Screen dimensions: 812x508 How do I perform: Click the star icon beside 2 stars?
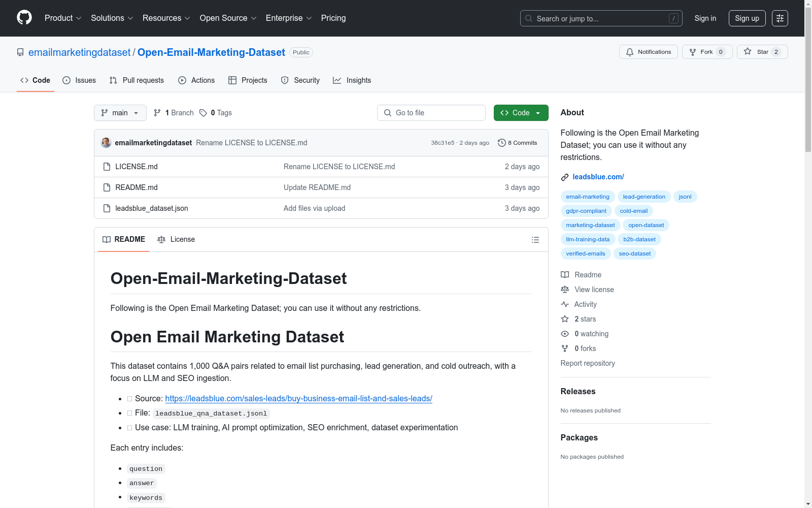coord(565,319)
